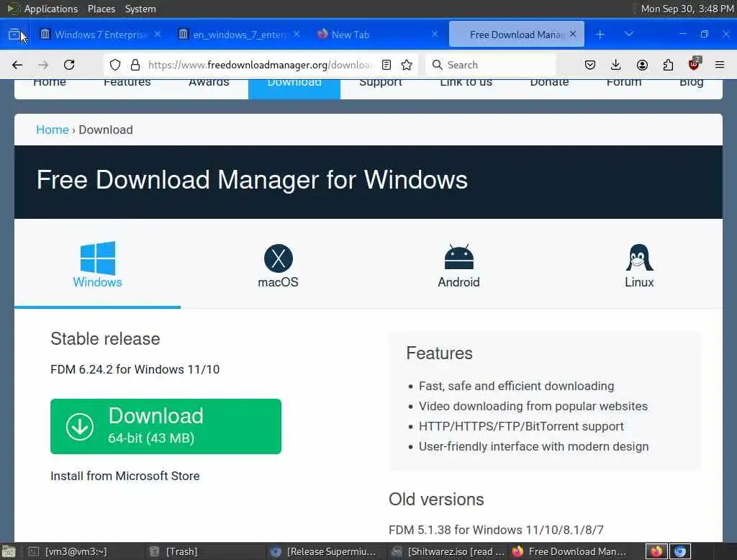The image size is (737, 560).
Task: Click the 'Stable release' heading text
Action: [105, 339]
